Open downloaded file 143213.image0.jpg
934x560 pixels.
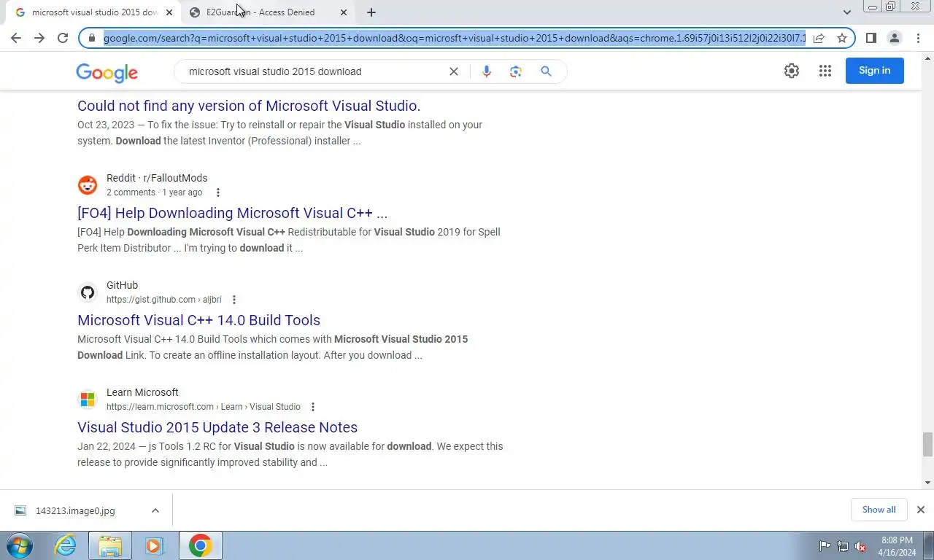click(x=75, y=510)
